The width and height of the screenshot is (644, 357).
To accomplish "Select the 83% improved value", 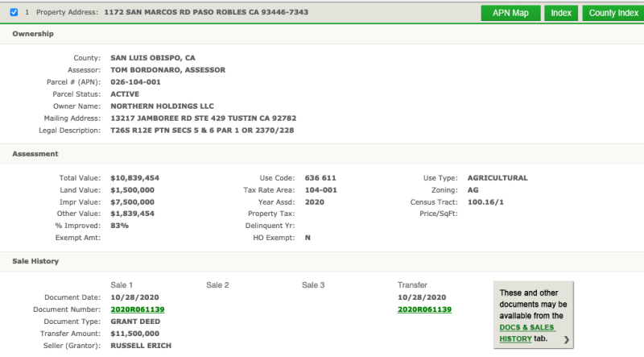I will coord(119,226).
